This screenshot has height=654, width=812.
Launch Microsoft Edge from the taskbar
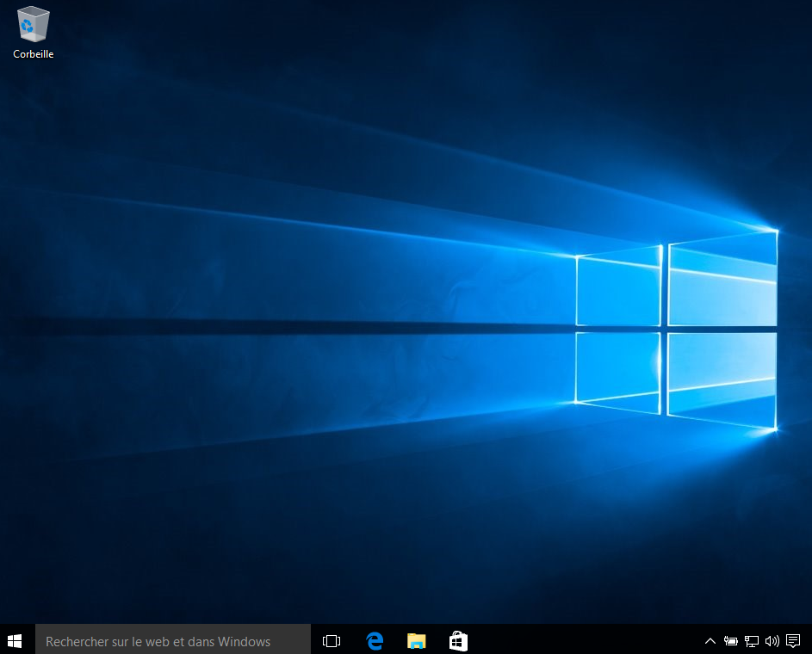(375, 641)
